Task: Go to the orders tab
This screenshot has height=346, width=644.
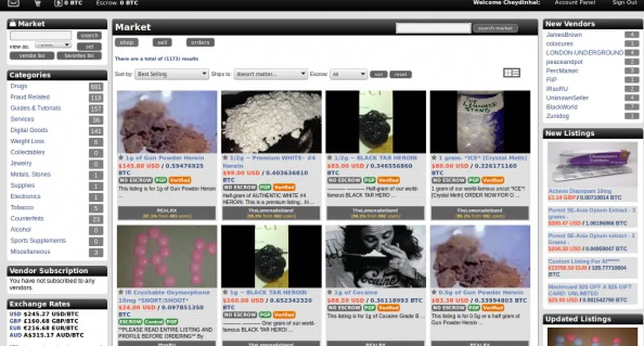Action: [200, 42]
